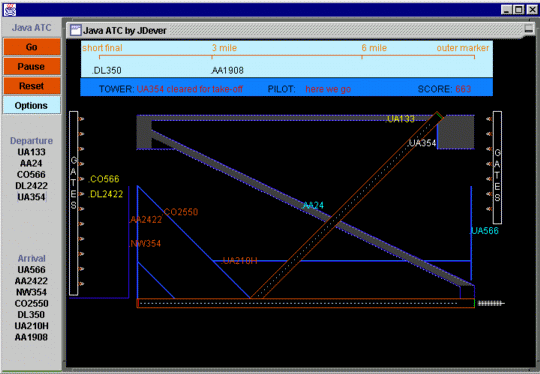Reset the ATC game
The width and height of the screenshot is (540, 374).
[x=32, y=86]
